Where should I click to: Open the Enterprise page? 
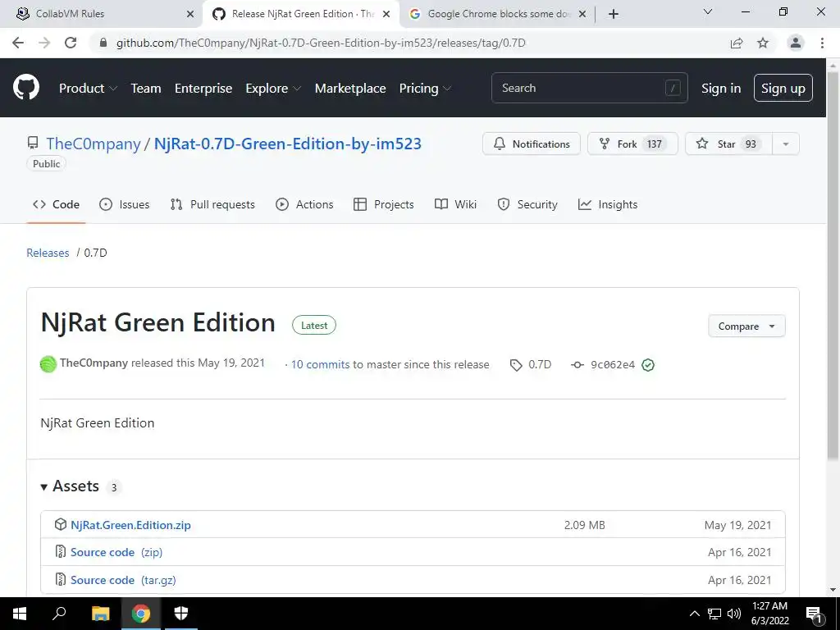click(x=203, y=89)
